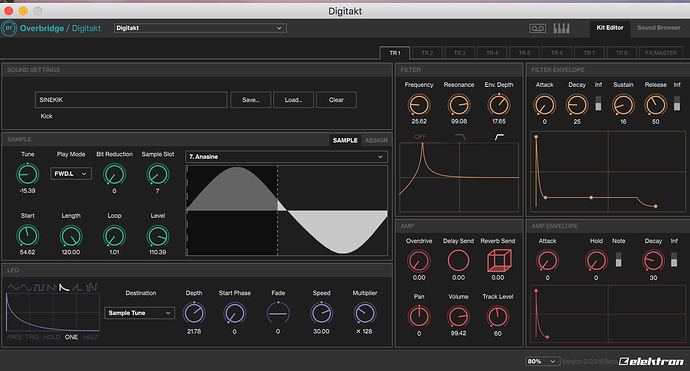Select the high-pass filter type icon
The height and width of the screenshot is (371, 690).
[x=499, y=137]
